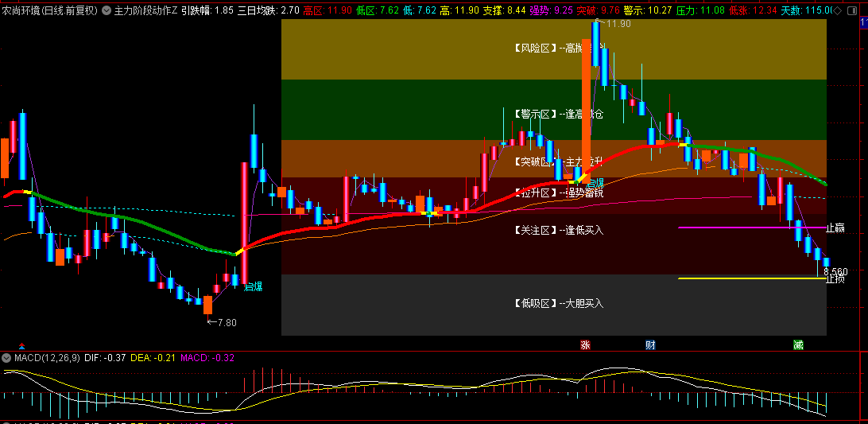Click the 止赢 take-profit line label

835,228
